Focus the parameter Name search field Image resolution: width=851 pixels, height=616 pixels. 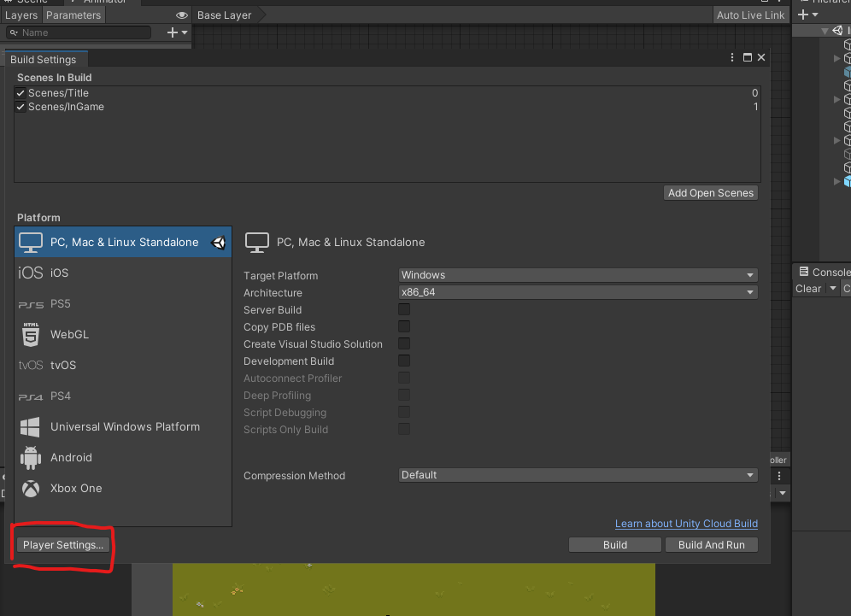point(79,32)
